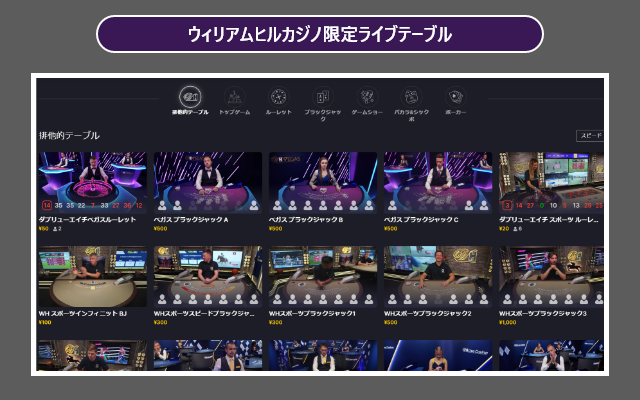This screenshot has height=400, width=640.
Task: Open the Game Shows category icon
Action: tap(367, 97)
